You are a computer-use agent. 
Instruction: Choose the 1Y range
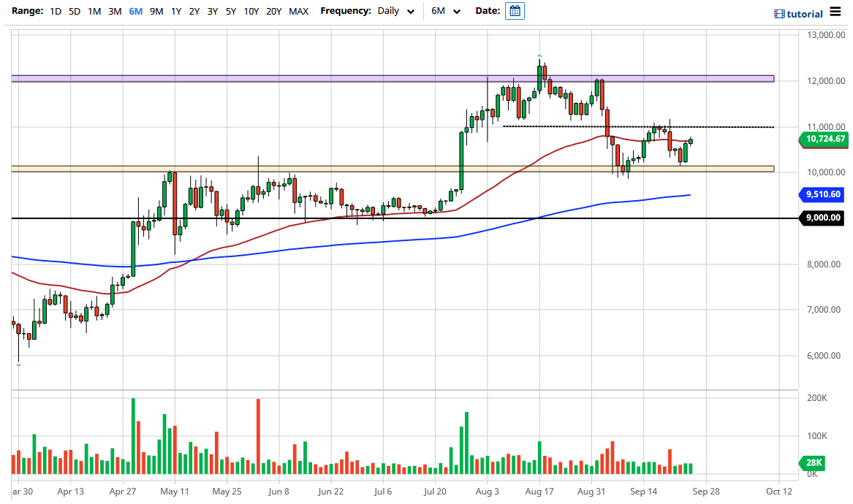pyautogui.click(x=175, y=11)
